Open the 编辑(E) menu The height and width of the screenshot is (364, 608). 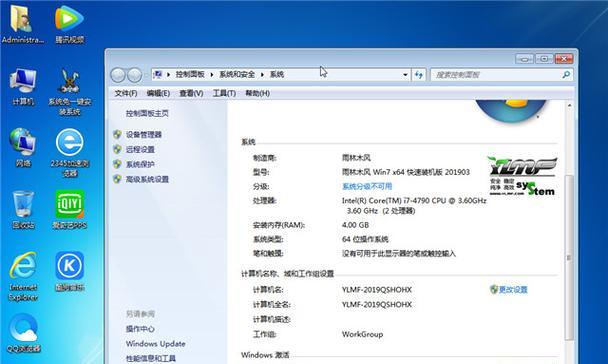[158, 93]
